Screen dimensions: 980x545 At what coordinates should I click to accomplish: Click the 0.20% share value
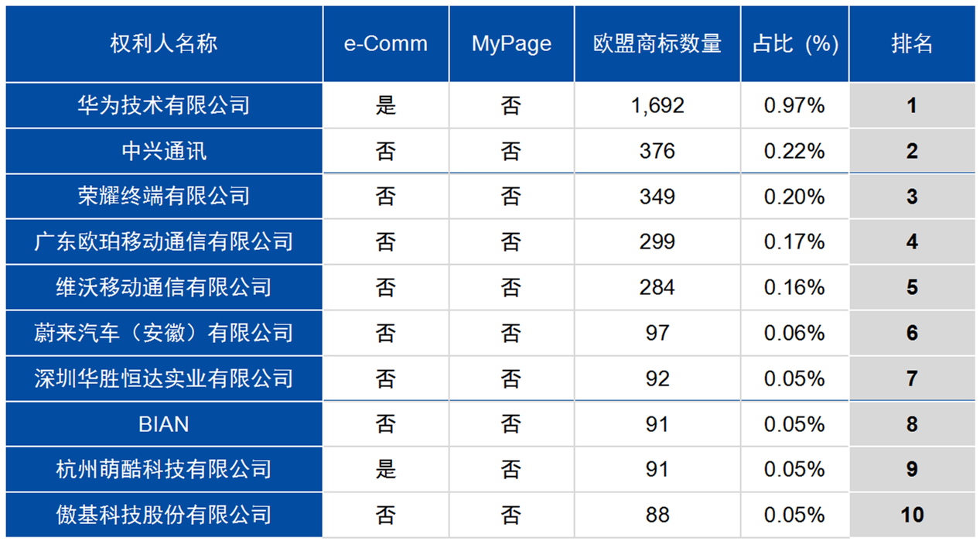pos(794,197)
